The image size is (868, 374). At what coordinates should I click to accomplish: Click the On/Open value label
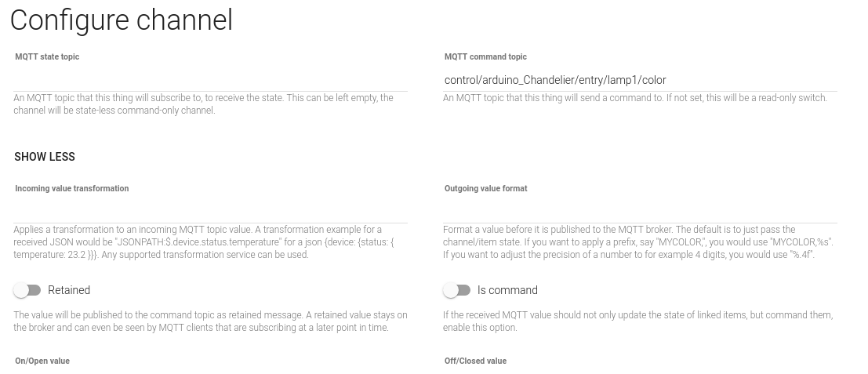coord(42,361)
